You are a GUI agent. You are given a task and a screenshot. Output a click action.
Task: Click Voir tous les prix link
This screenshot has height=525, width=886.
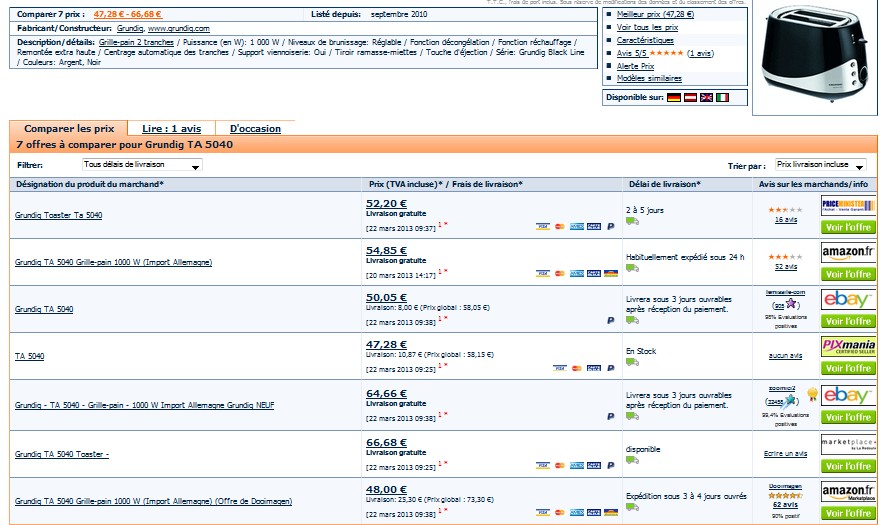(x=648, y=27)
